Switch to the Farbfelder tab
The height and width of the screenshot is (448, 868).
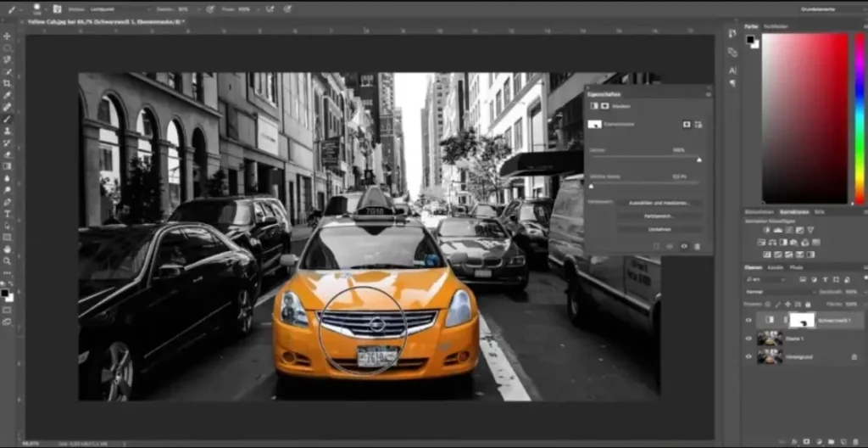(776, 26)
